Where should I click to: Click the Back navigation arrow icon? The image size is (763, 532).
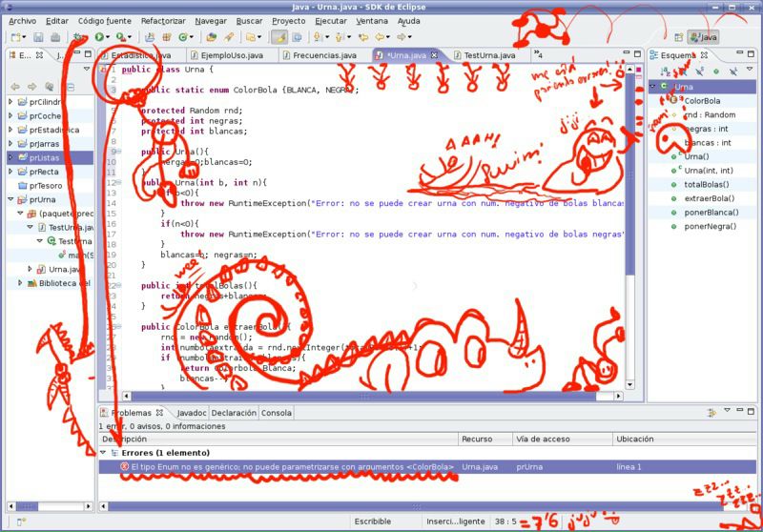379,37
